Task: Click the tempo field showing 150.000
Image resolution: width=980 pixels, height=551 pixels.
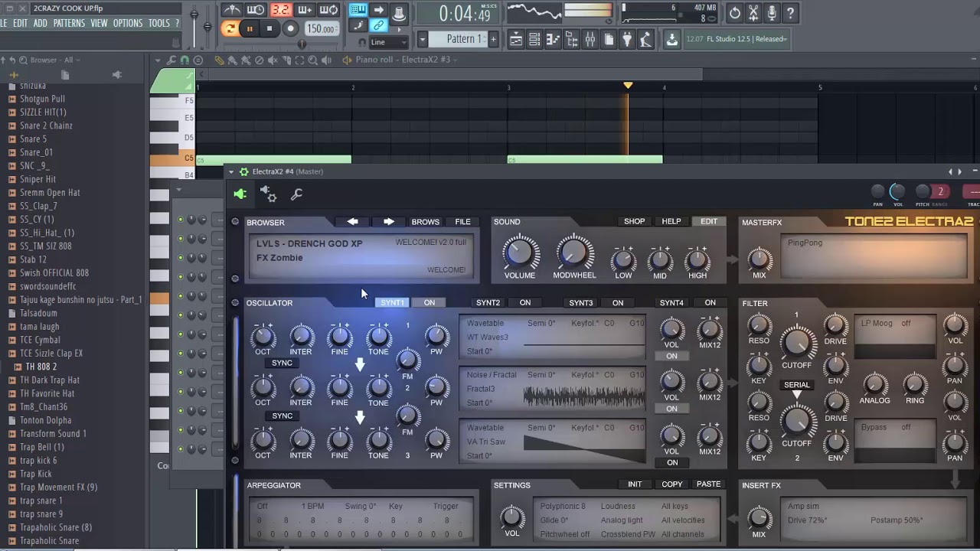Action: pyautogui.click(x=321, y=29)
